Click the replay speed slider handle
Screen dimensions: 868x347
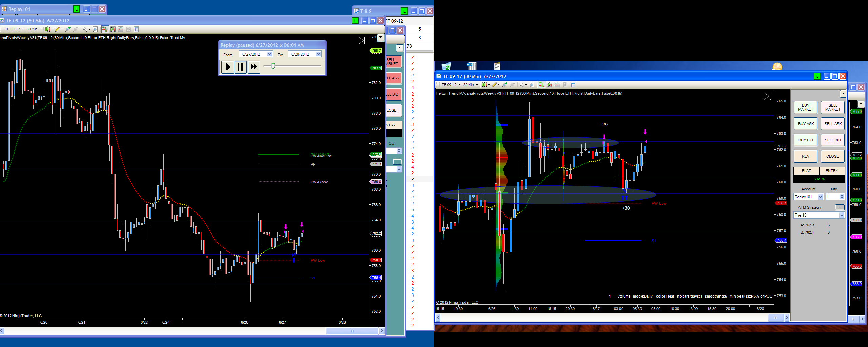click(x=273, y=66)
